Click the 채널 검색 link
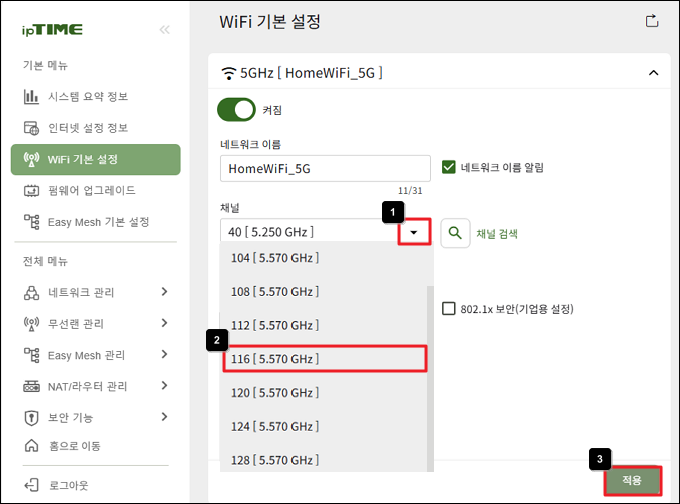This screenshot has height=504, width=680. (x=497, y=234)
